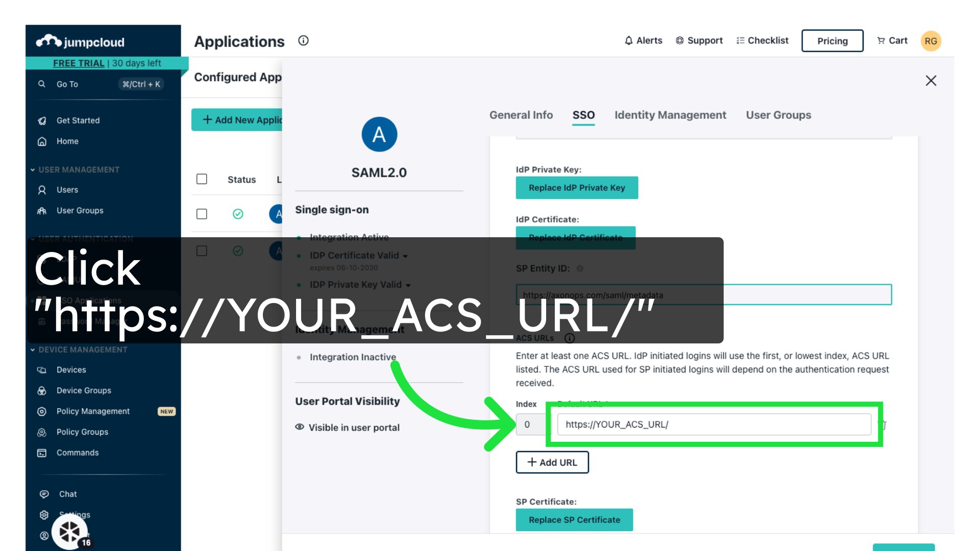
Task: Open Devices in the sidebar
Action: [x=71, y=369]
